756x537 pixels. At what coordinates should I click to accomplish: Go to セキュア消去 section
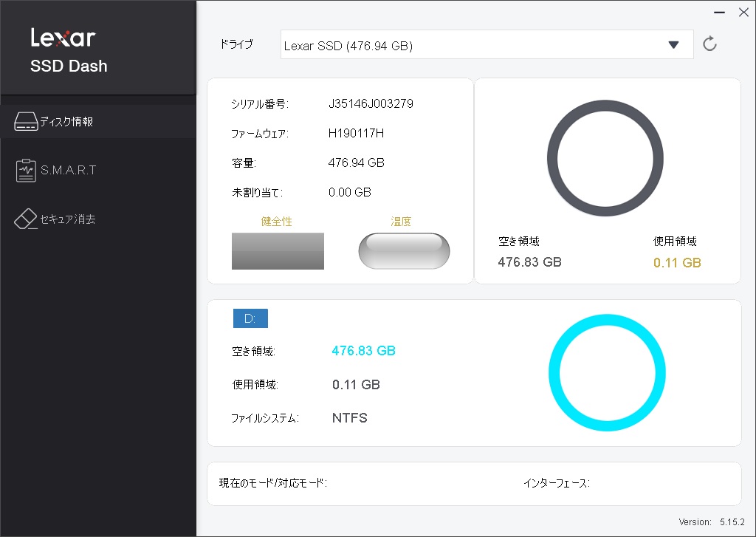tap(68, 219)
